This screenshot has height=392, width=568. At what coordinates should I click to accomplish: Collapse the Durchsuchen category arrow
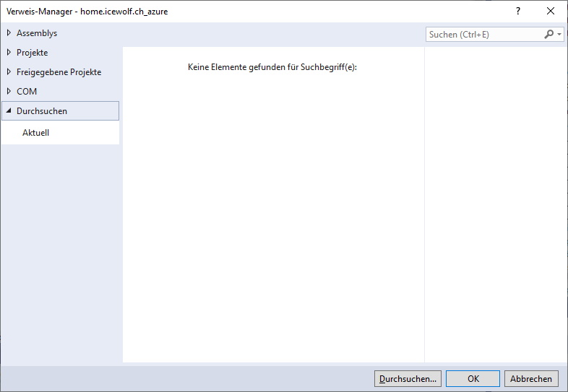click(x=9, y=110)
